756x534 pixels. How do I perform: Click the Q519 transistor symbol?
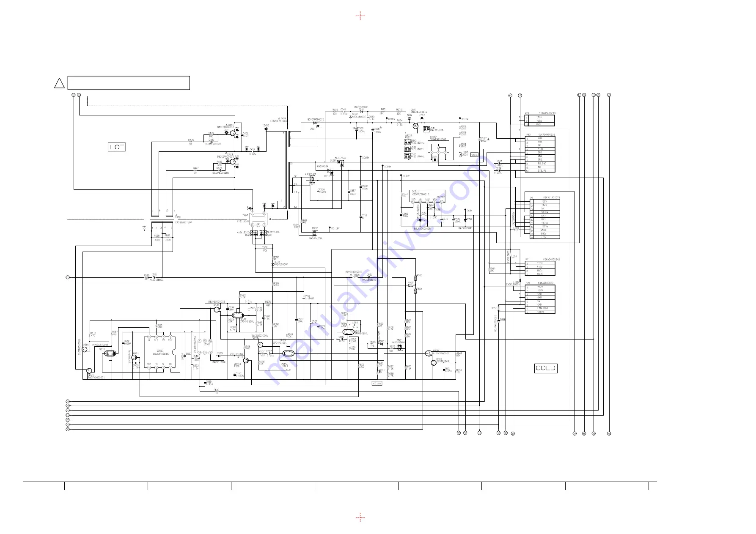pyautogui.click(x=85, y=349)
